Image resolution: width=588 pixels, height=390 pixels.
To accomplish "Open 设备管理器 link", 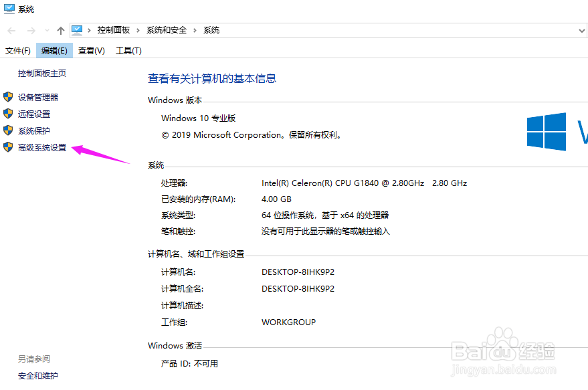I will tap(38, 98).
